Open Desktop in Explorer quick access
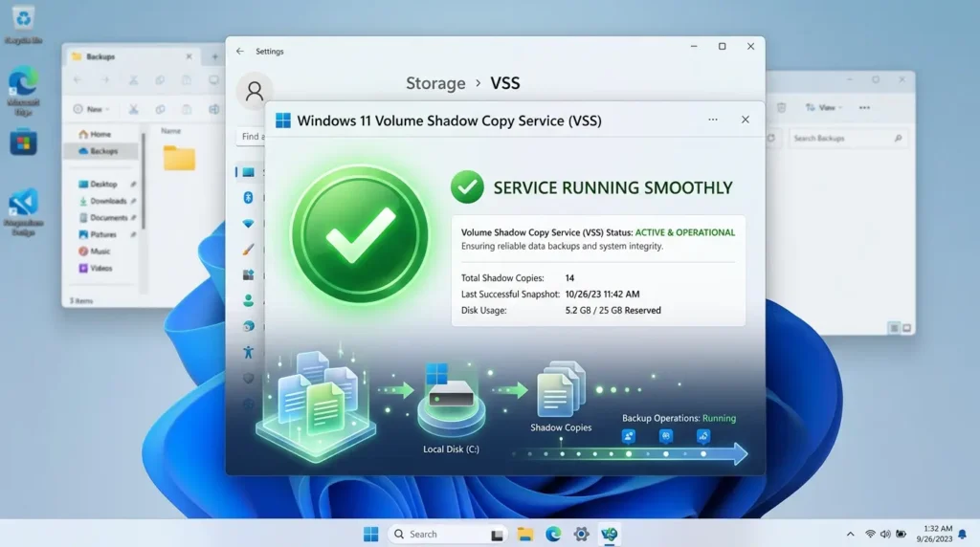 point(103,185)
